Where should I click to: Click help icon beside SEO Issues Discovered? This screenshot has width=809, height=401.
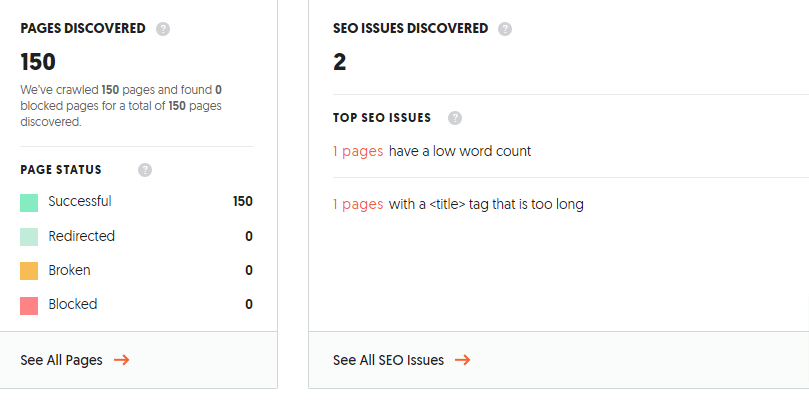coord(505,29)
